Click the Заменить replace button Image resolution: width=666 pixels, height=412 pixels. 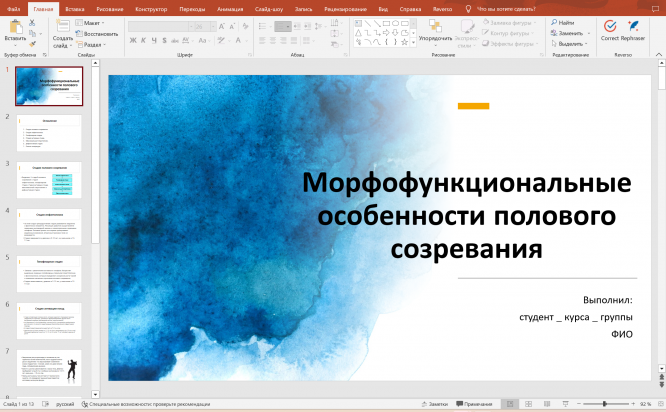[571, 33]
